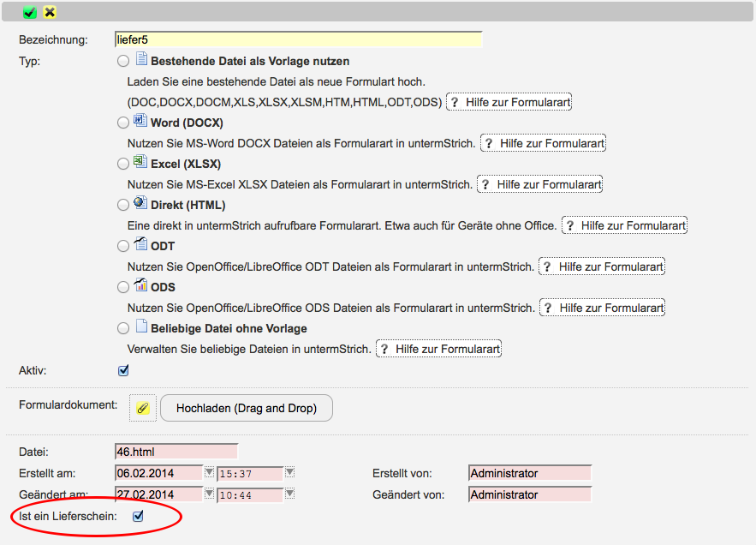The height and width of the screenshot is (545, 756).
Task: Open 'Hilfe zur Formularart' for Direkt (HTML)
Action: point(624,225)
